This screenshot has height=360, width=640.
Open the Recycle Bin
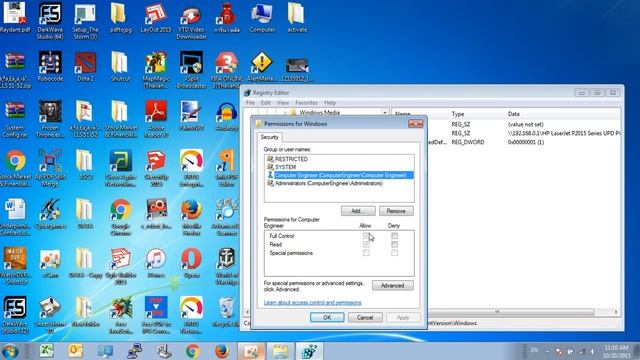click(x=226, y=312)
